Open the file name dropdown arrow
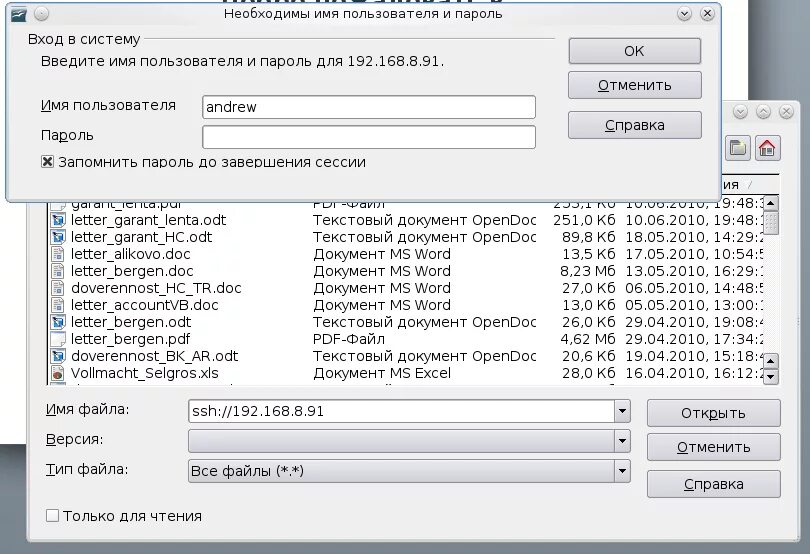This screenshot has width=810, height=554. [x=622, y=411]
